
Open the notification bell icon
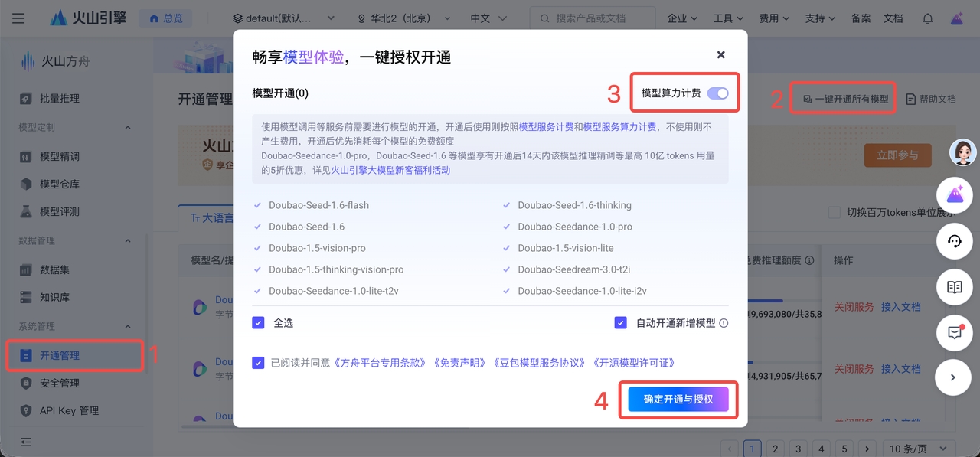click(x=927, y=18)
